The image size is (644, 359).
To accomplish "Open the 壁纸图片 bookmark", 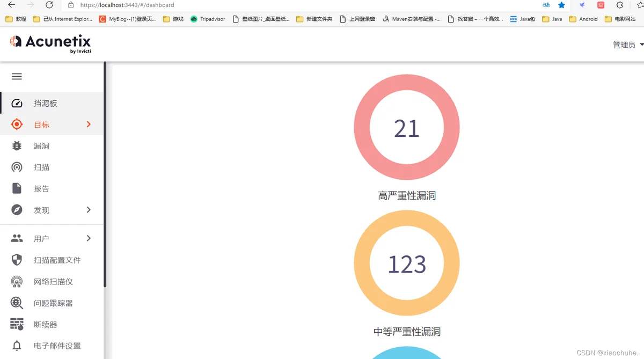I will tap(261, 19).
